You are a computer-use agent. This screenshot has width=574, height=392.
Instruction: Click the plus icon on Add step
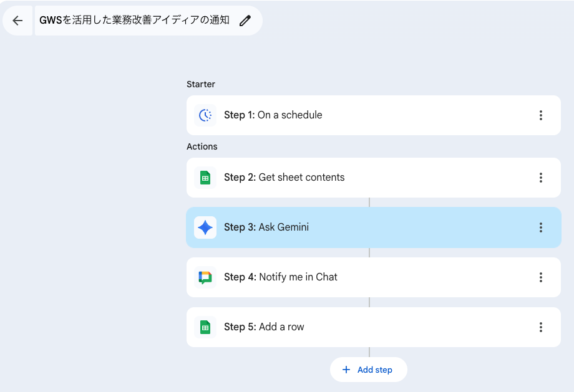tap(346, 370)
